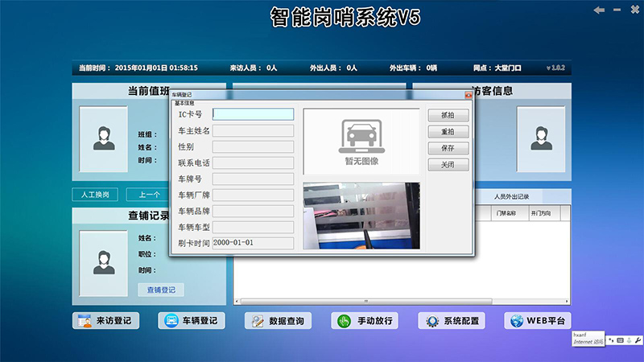Focus the IC卡号 input field
Image resolution: width=644 pixels, height=362 pixels.
(x=253, y=114)
